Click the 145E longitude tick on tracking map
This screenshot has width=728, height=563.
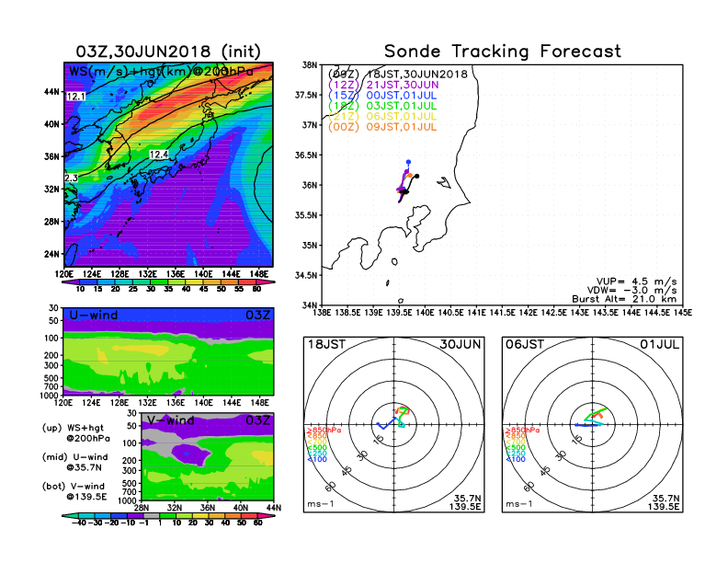tap(683, 313)
